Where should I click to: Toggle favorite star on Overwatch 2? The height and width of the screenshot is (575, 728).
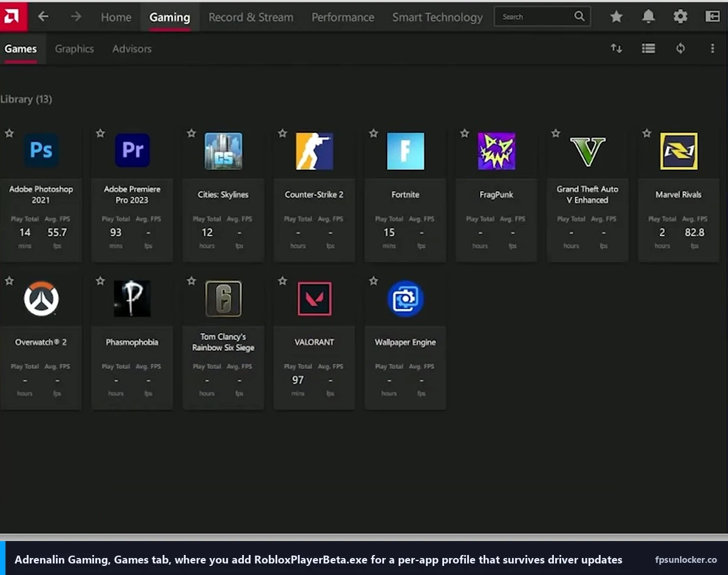(9, 281)
